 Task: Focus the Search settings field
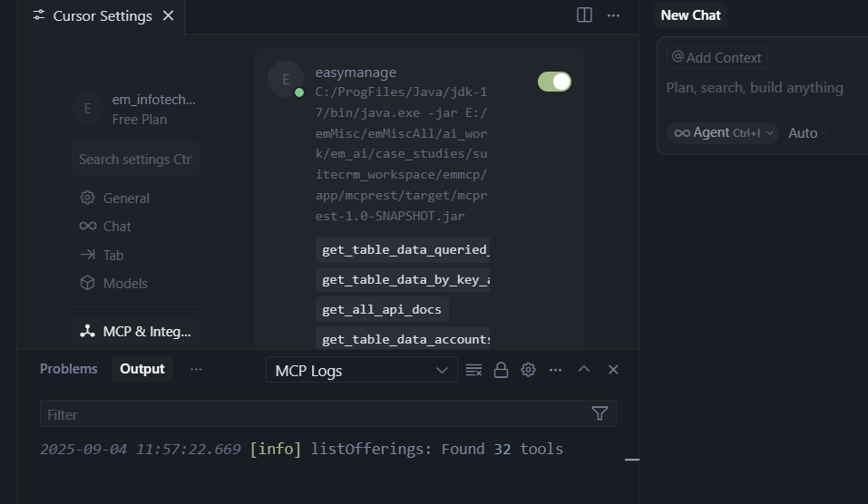pyautogui.click(x=136, y=160)
